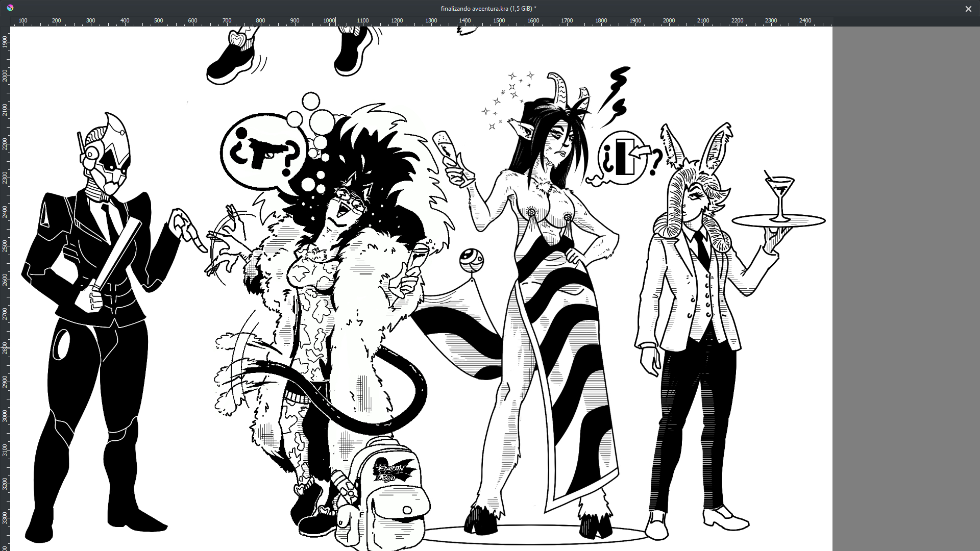Close the finalizando aveentura.kra document
The width and height of the screenshot is (980, 551).
(968, 9)
